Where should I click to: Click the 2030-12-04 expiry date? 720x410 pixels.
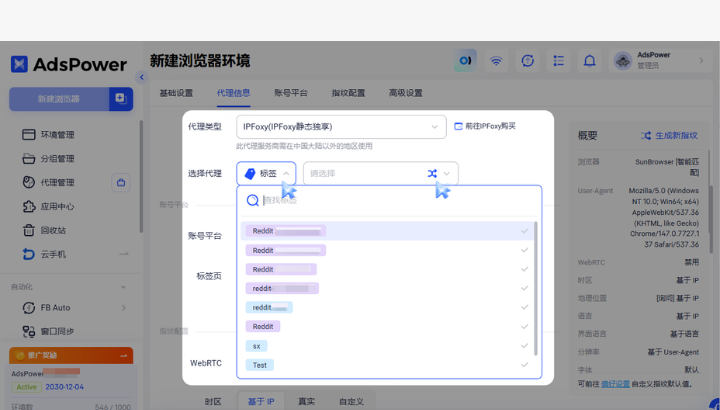pyautogui.click(x=64, y=387)
